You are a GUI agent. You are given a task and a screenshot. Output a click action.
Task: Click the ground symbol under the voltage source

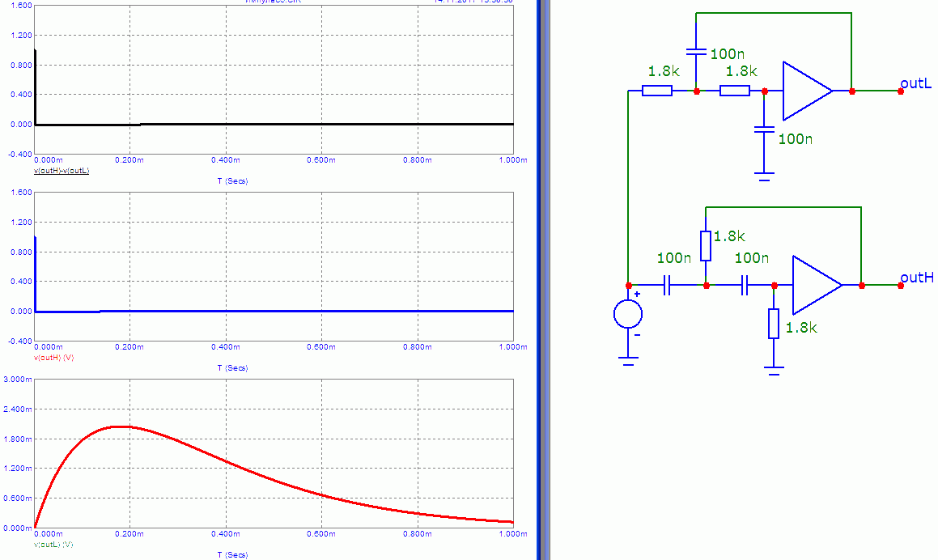tap(628, 362)
